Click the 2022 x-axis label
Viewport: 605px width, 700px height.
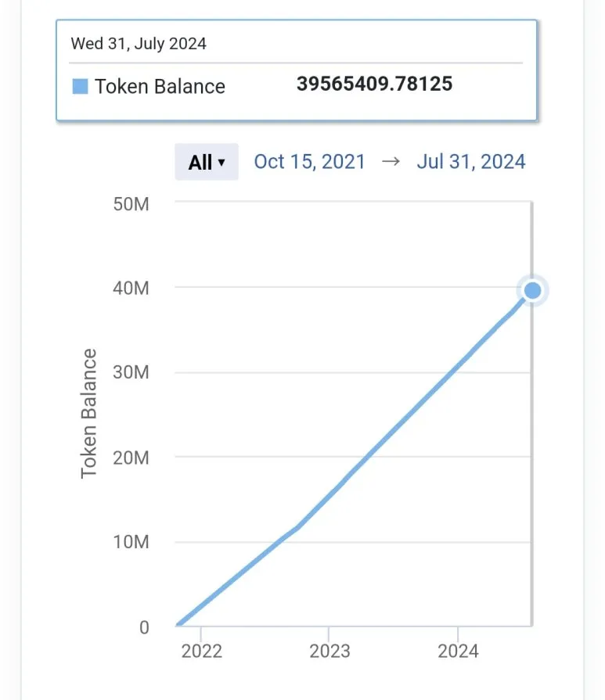pos(201,652)
